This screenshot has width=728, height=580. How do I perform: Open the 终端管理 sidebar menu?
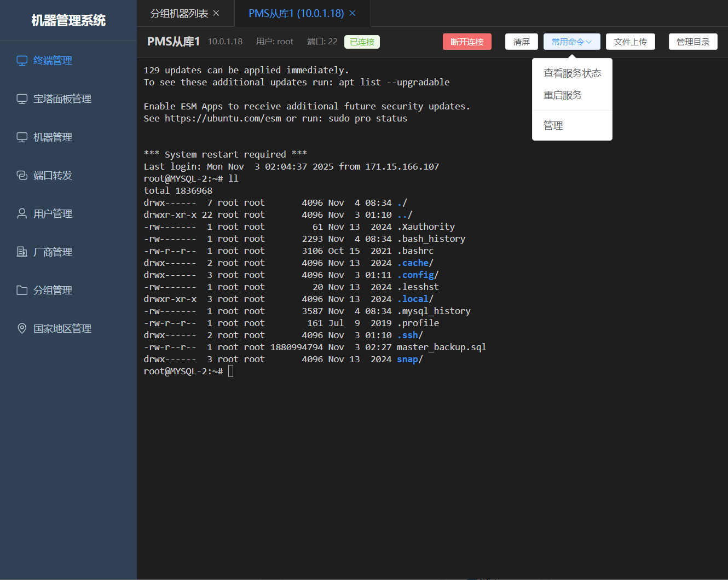tap(68, 61)
